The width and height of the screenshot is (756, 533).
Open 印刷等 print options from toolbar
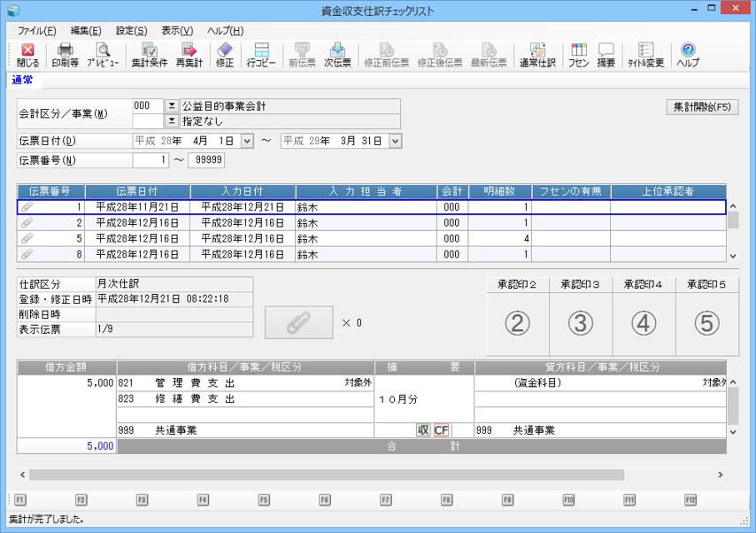point(65,55)
